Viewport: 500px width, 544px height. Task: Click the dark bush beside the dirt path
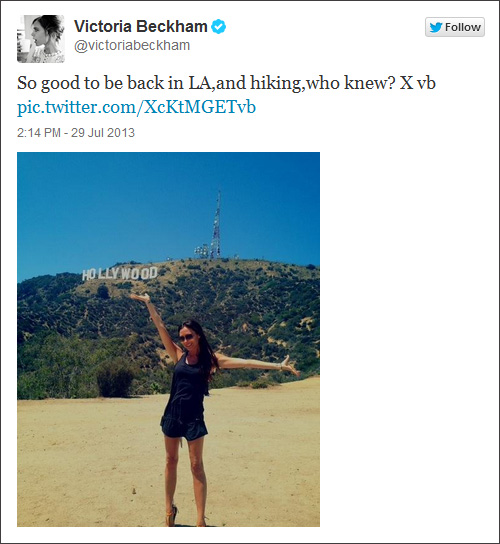click(115, 379)
